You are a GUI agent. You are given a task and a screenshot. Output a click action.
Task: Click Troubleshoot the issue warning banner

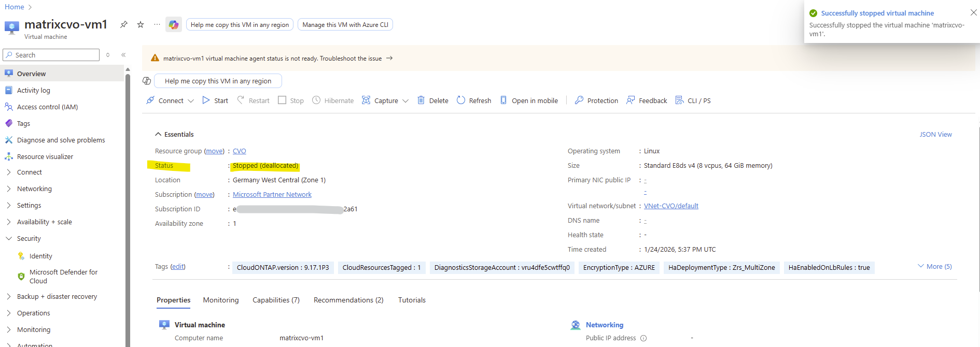pos(356,59)
